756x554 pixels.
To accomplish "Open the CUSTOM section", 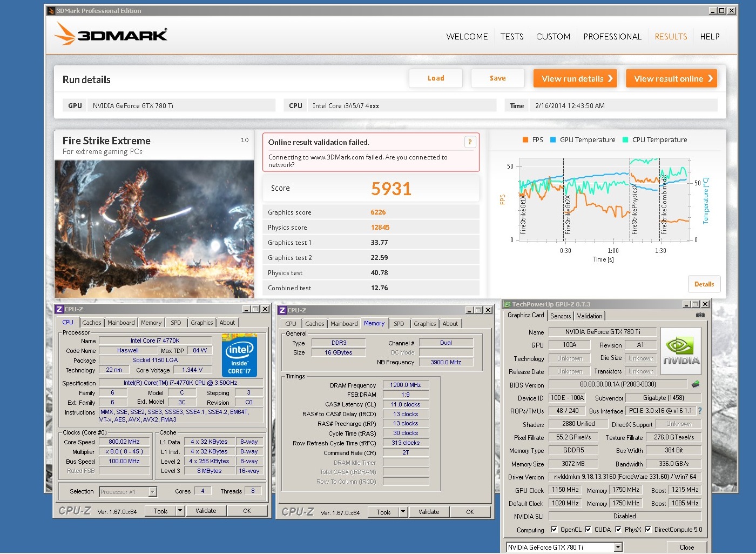I will pyautogui.click(x=553, y=37).
